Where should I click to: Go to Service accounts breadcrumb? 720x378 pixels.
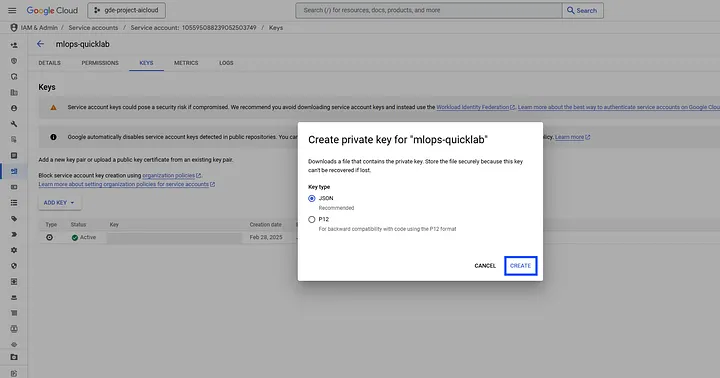point(93,28)
